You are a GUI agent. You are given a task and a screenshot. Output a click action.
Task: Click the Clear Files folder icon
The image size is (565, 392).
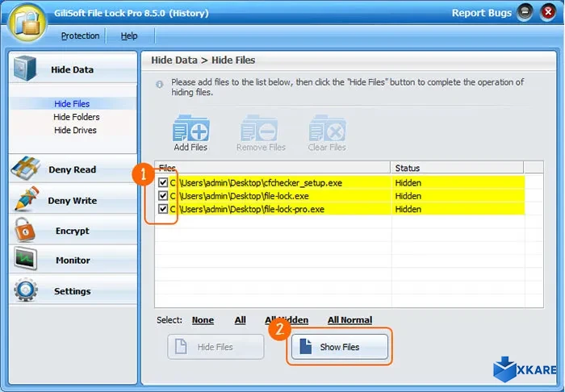[x=327, y=128]
